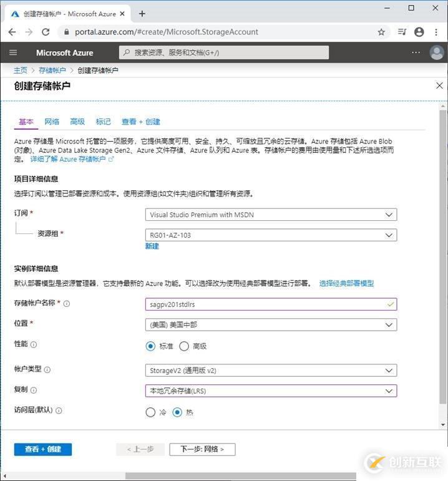Click 新建 link under resource group
Image resolution: width=448 pixels, height=481 pixels.
pyautogui.click(x=152, y=246)
